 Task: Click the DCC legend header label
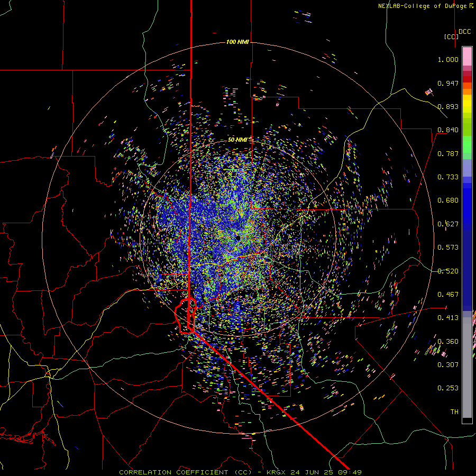tap(464, 32)
